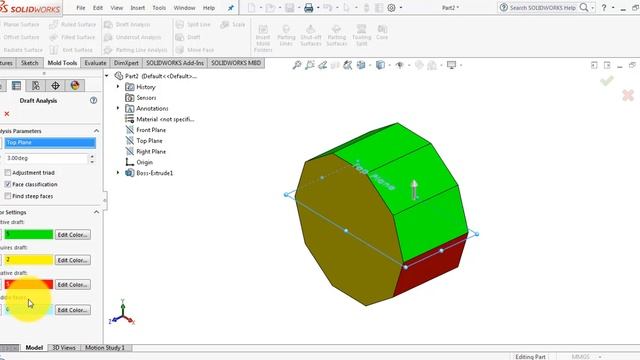This screenshot has height=360, width=640.
Task: Edit Color for requires draft
Action: [73, 260]
